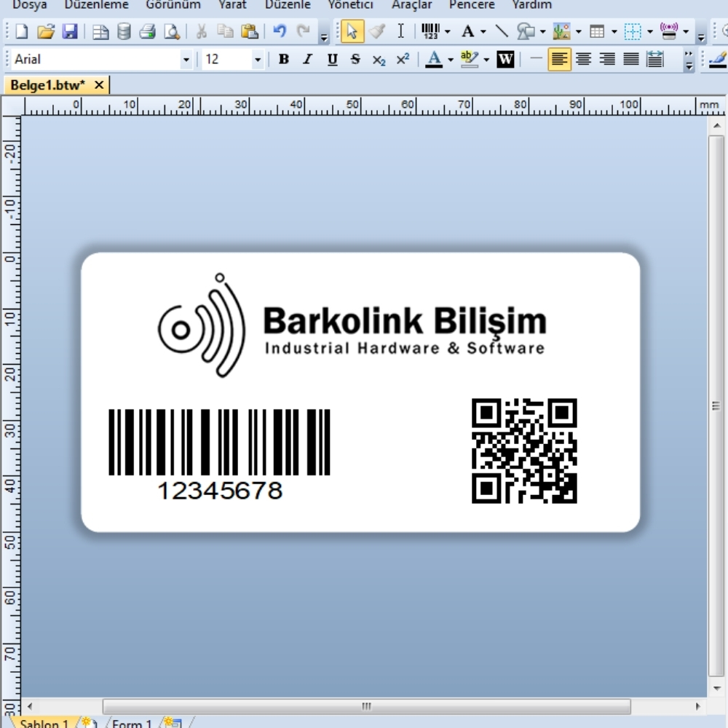Click the RFID encoder tool icon
This screenshot has width=728, height=728.
click(668, 31)
